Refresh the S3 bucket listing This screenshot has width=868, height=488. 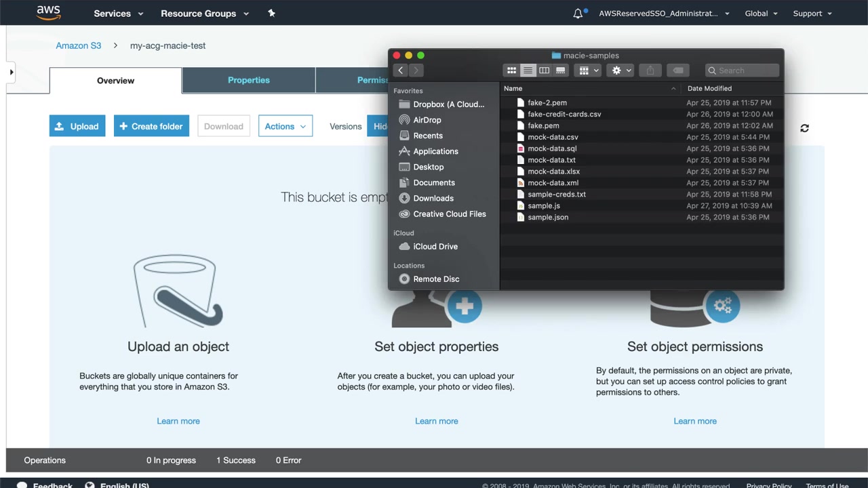pos(804,128)
